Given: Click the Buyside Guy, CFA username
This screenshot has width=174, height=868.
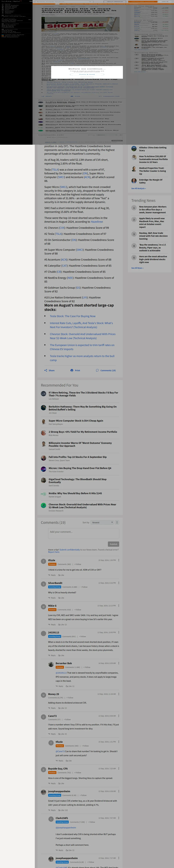Looking at the screenshot, I should coord(58,769).
